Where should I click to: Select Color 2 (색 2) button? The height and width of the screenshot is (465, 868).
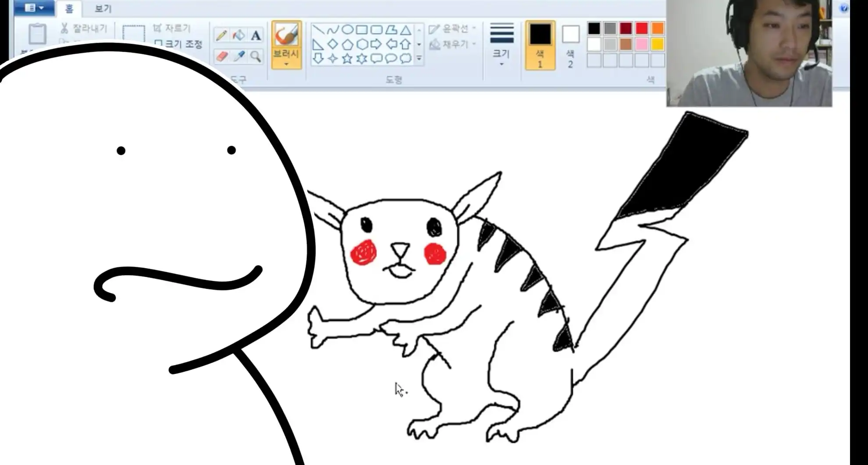[570, 46]
